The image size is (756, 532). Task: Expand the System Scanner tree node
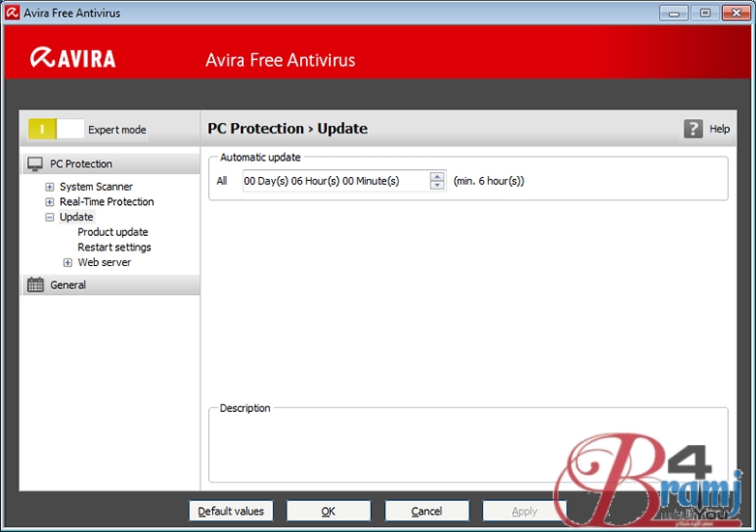coord(49,187)
